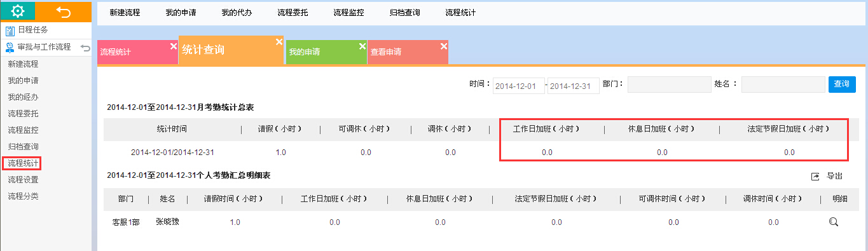Viewport: 868px width, 251px height.
Task: Open 我的申请 in the sidebar
Action: 23,81
